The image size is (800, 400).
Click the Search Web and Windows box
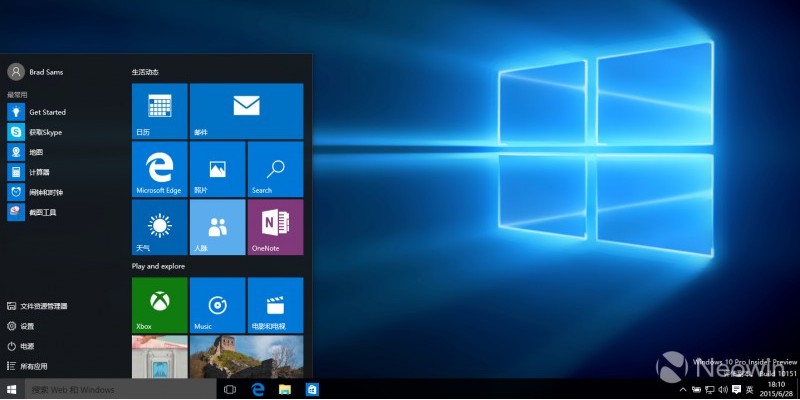tap(120, 390)
